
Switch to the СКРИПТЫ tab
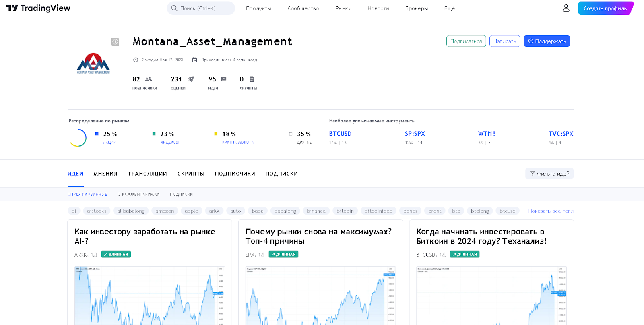coord(191,174)
